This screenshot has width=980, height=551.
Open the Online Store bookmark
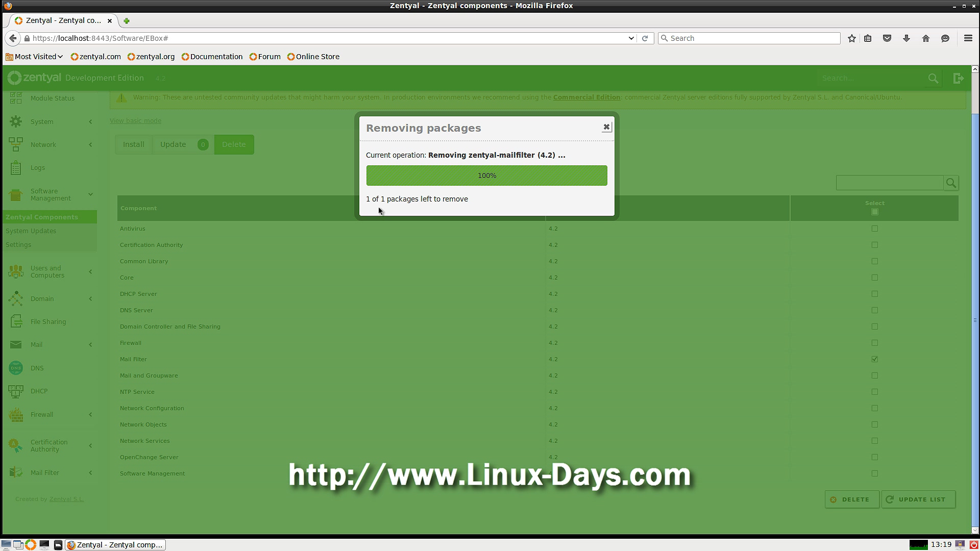pos(313,57)
